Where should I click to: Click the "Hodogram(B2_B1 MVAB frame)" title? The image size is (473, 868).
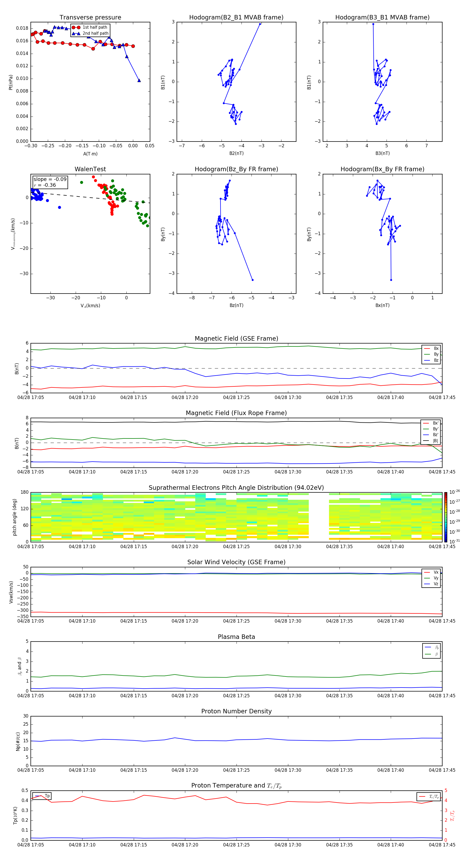coord(236,18)
